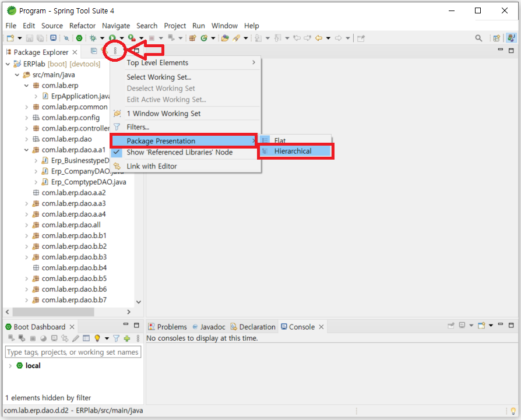Choose Select Working Set... menu entry
The height and width of the screenshot is (420, 521).
(x=159, y=77)
